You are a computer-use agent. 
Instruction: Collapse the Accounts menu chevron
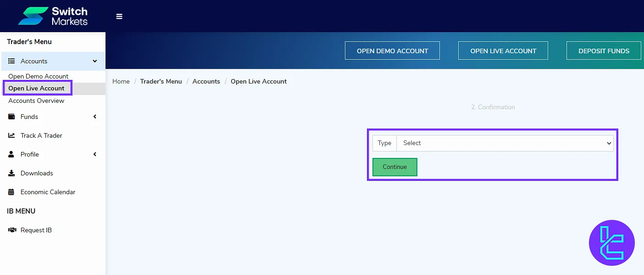(95, 61)
